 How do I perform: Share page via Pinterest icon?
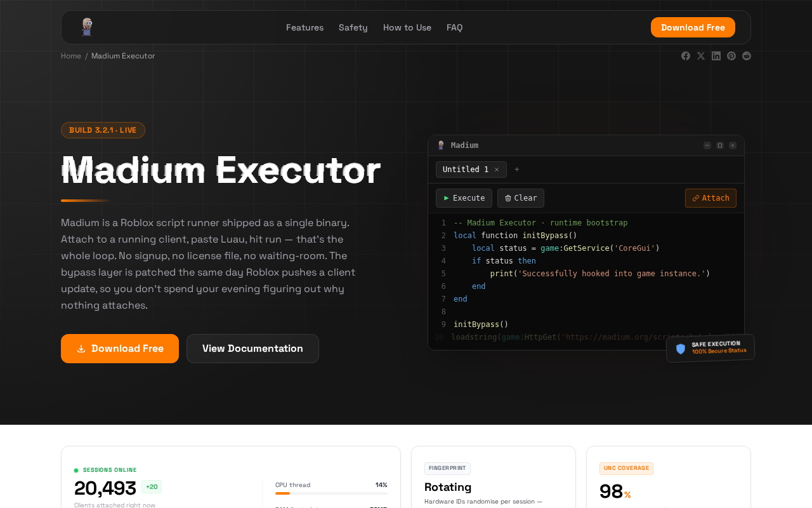pyautogui.click(x=731, y=56)
